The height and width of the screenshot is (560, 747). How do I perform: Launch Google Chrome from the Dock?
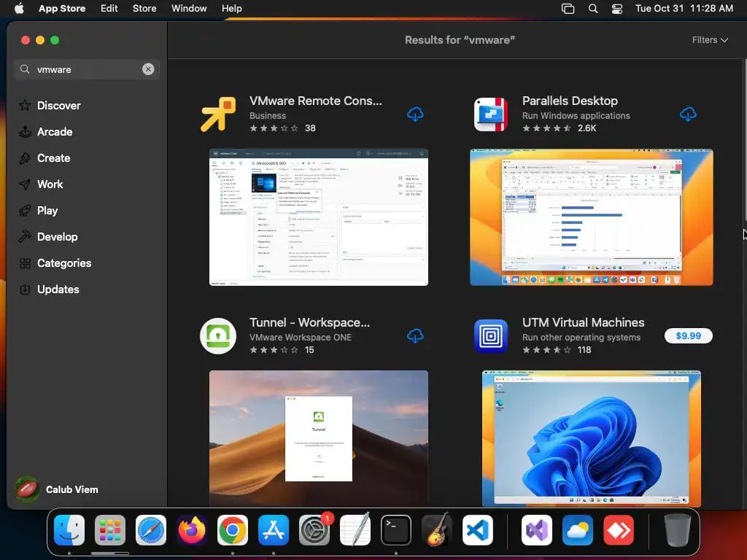pos(233,530)
